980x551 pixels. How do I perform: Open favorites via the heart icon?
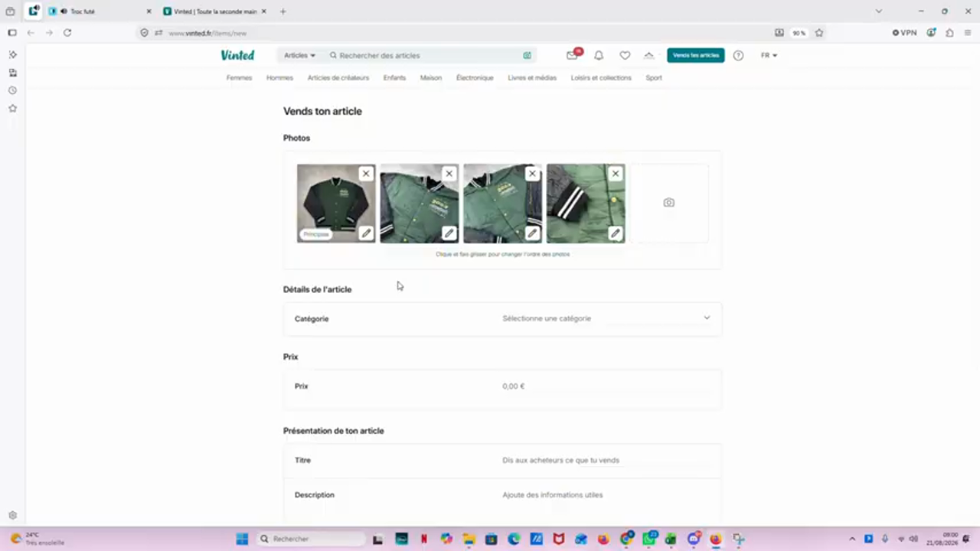(x=625, y=55)
